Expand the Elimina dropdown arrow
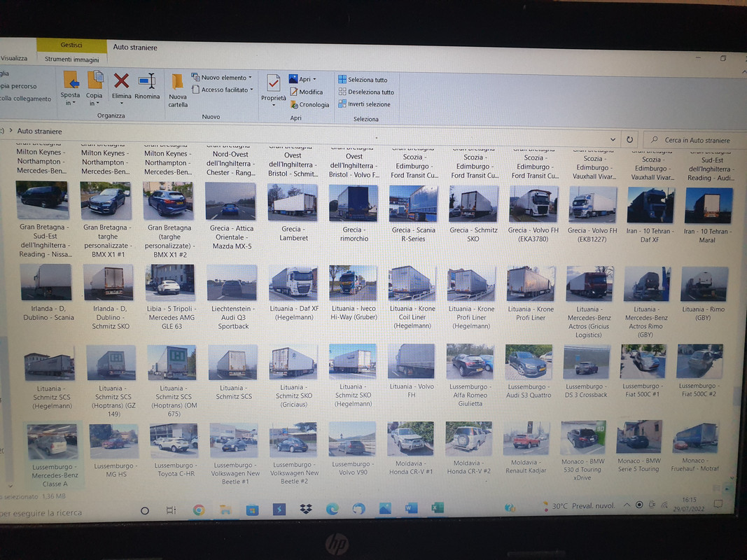The width and height of the screenshot is (747, 560). [121, 104]
